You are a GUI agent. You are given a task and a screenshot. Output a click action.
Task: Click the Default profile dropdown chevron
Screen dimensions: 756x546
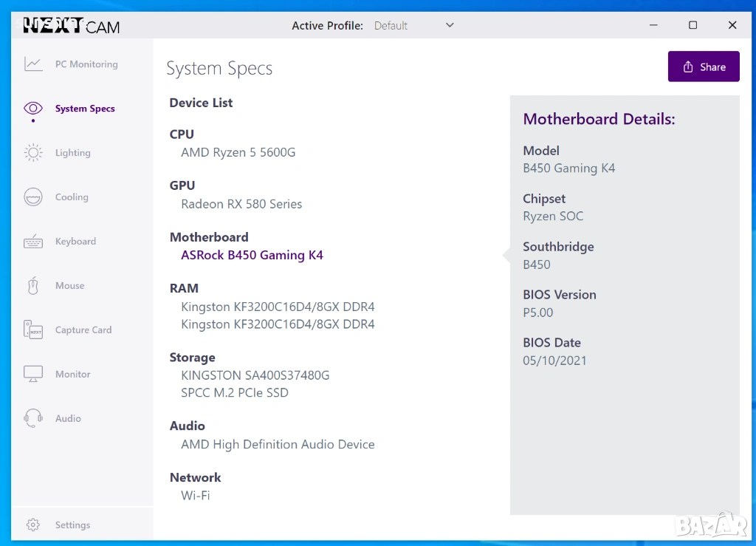click(x=450, y=25)
